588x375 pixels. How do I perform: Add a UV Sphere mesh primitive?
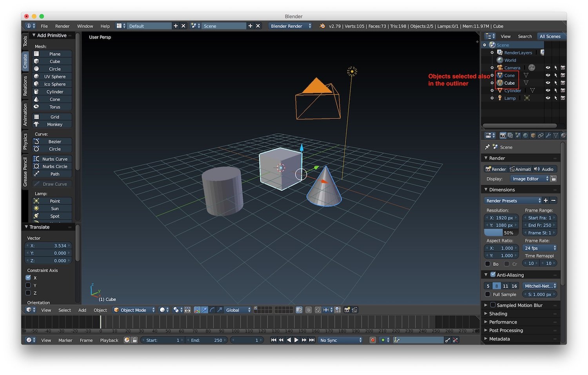(52, 76)
